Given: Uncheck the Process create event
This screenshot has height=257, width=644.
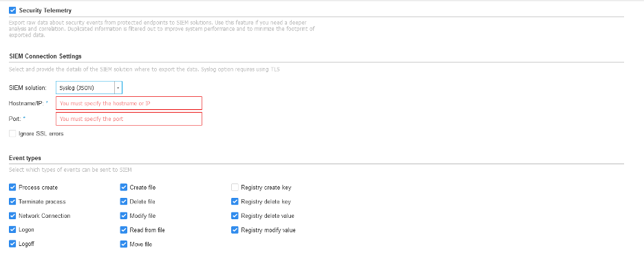Looking at the screenshot, I should click(12, 188).
